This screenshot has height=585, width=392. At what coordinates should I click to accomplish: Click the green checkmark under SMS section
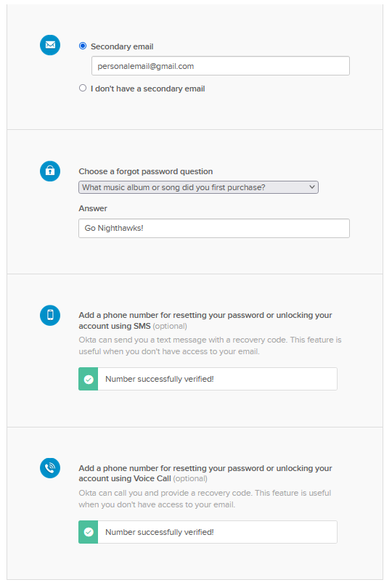[89, 379]
